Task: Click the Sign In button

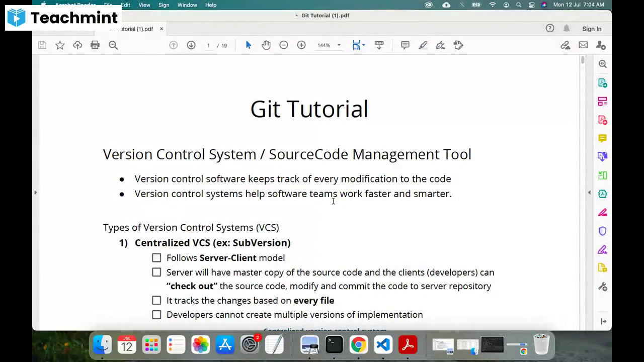Action: [x=592, y=29]
